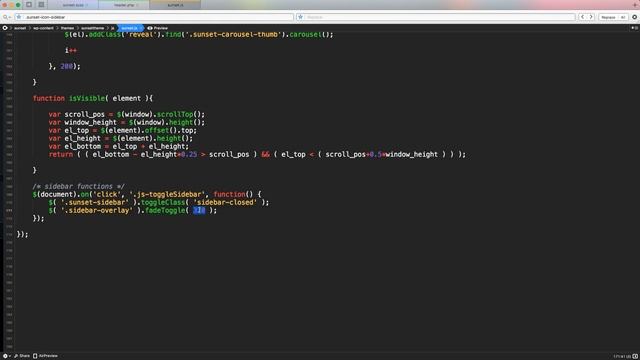
Task: Click the single-pane view icon in title bar
Action: click(x=29, y=4)
